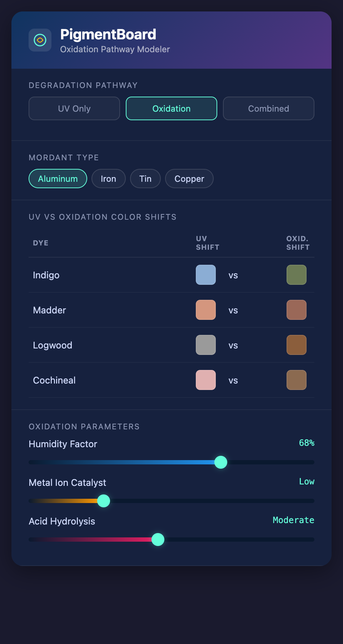The image size is (343, 644).
Task: Enable Copper mordant type
Action: 189,179
